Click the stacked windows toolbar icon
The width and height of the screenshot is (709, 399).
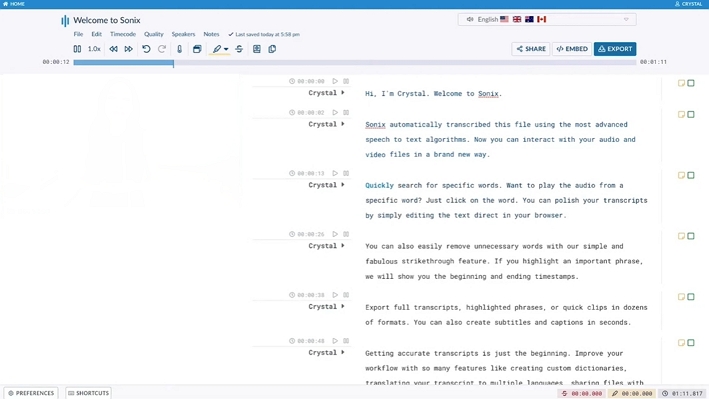click(x=197, y=49)
